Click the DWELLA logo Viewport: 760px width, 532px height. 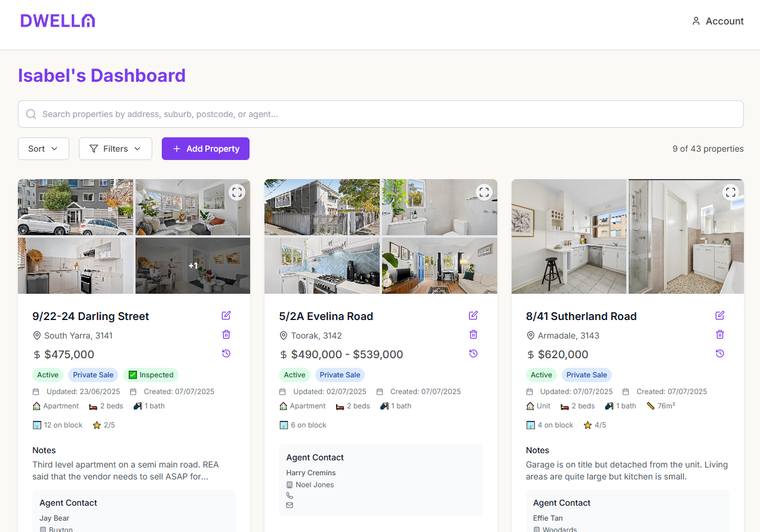57,20
